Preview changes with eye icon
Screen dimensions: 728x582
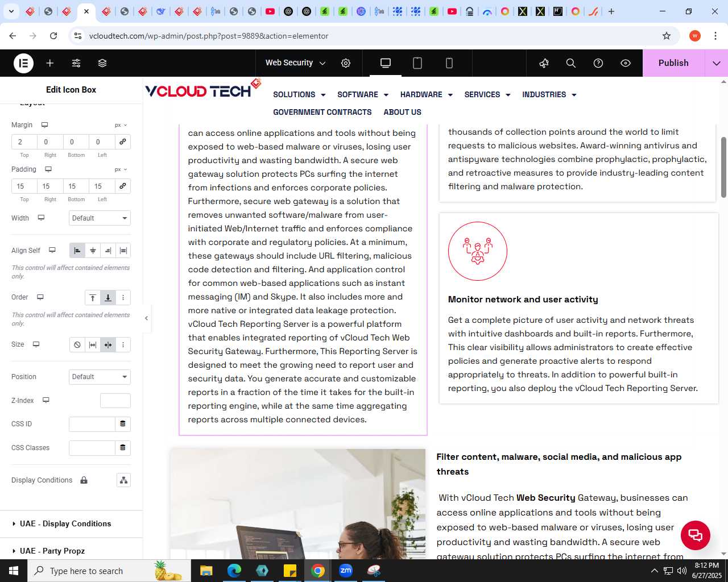tap(626, 63)
